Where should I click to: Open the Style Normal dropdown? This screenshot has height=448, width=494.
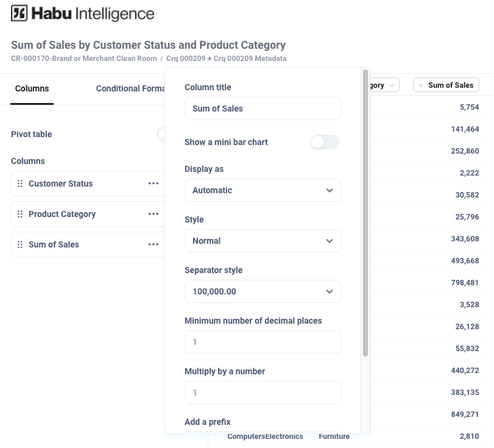pos(263,241)
